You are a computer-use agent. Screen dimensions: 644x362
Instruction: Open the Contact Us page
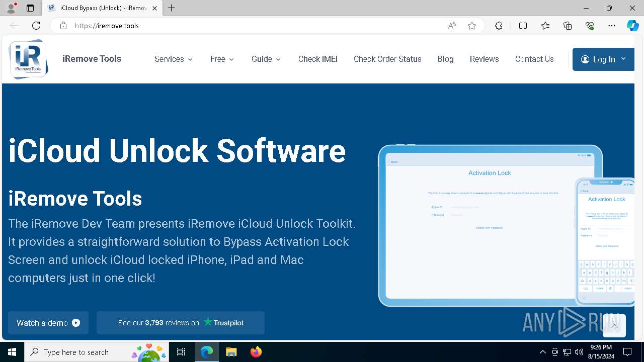click(534, 59)
